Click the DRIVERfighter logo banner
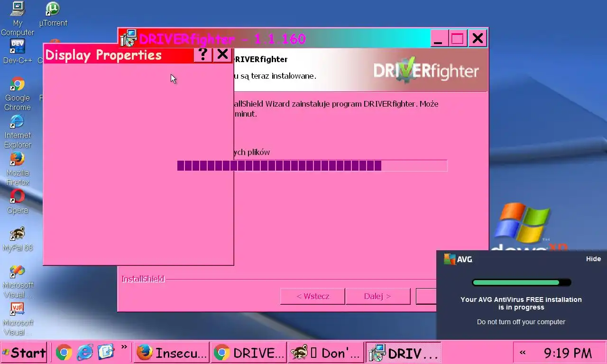607x364 pixels. 426,71
